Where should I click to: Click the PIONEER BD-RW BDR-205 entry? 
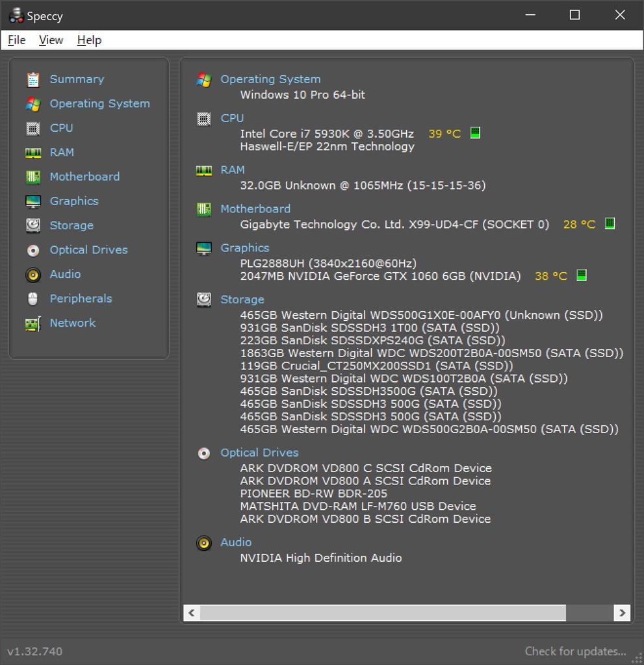click(x=314, y=494)
